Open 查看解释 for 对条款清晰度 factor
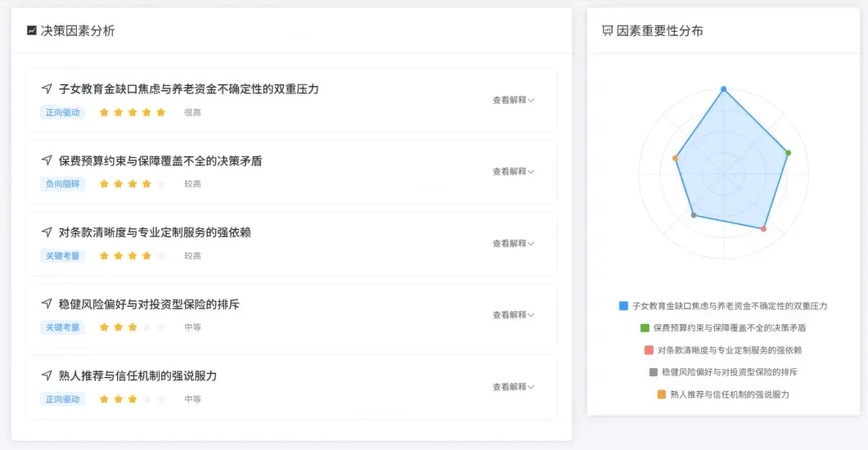The width and height of the screenshot is (868, 450). [x=513, y=244]
